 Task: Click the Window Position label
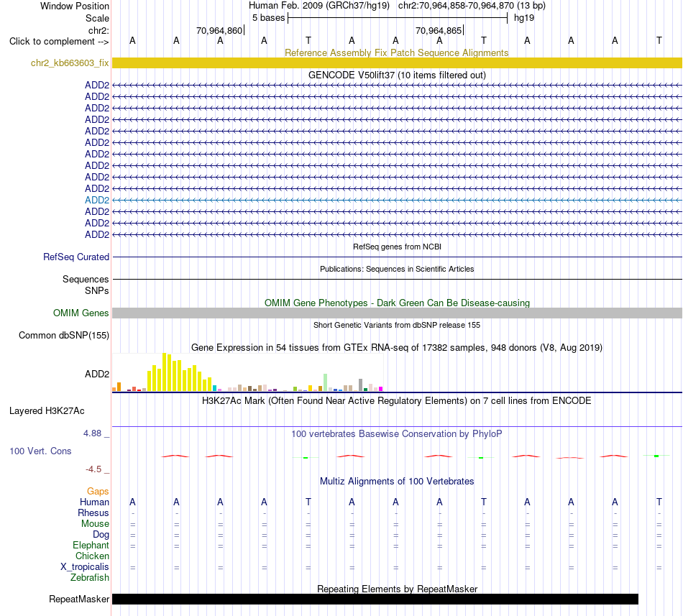(x=75, y=6)
